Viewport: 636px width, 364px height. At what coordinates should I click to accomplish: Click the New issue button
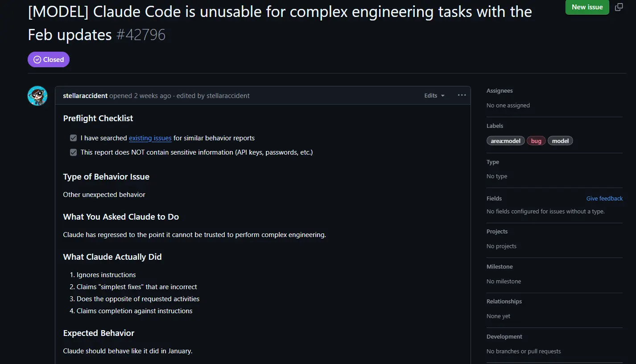pyautogui.click(x=587, y=7)
